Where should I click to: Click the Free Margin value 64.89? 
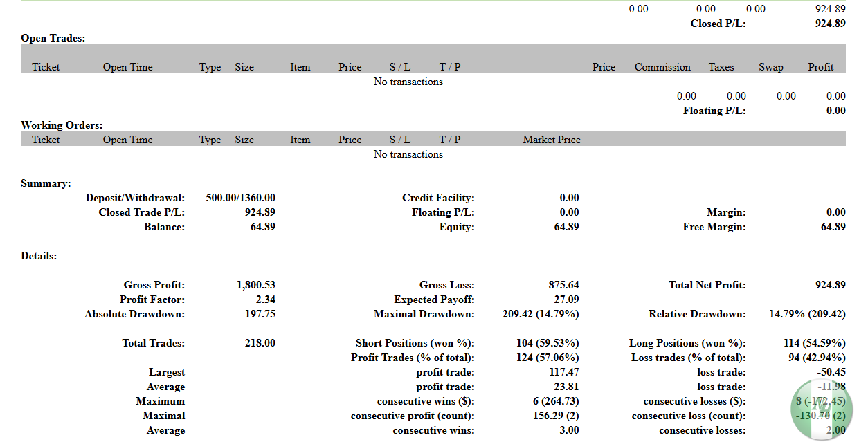833,227
